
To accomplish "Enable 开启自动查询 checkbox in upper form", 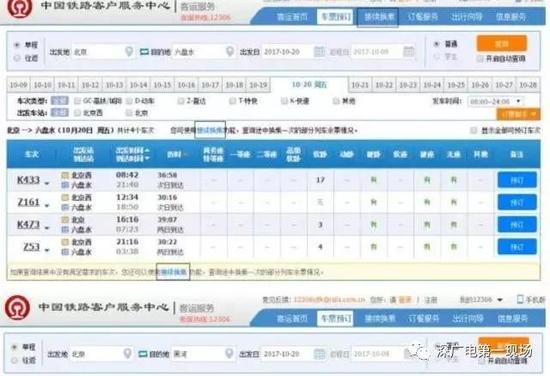I will (x=480, y=59).
